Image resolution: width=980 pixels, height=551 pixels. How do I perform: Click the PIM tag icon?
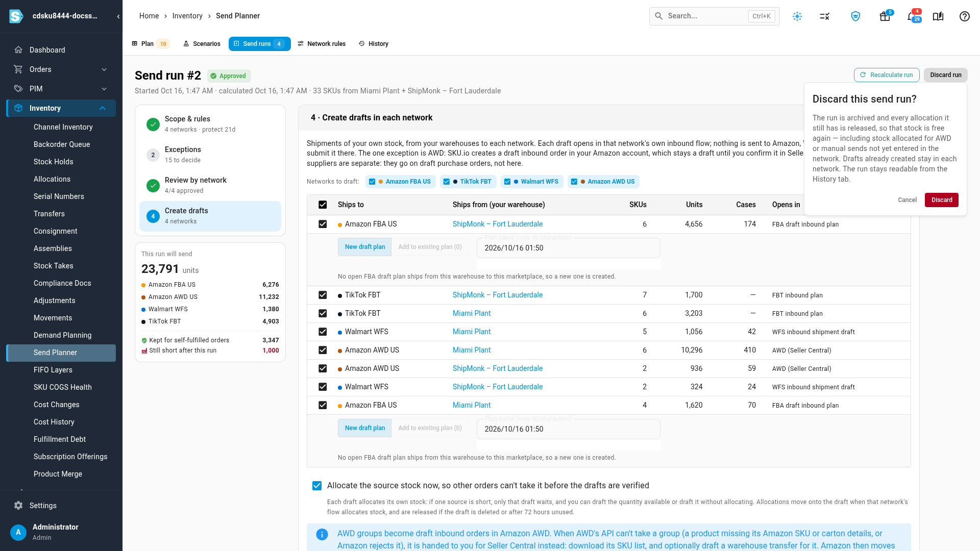pyautogui.click(x=18, y=89)
